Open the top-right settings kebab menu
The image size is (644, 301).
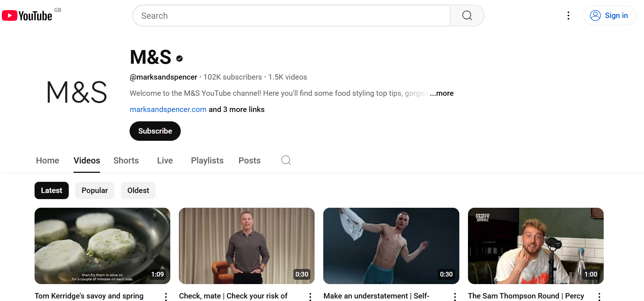tap(568, 15)
